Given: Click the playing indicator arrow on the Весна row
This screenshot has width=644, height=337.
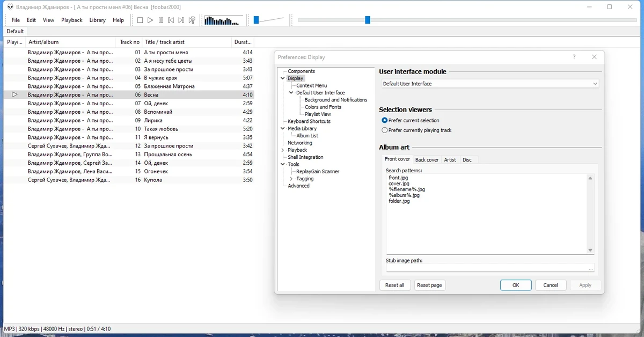Looking at the screenshot, I should 14,94.
